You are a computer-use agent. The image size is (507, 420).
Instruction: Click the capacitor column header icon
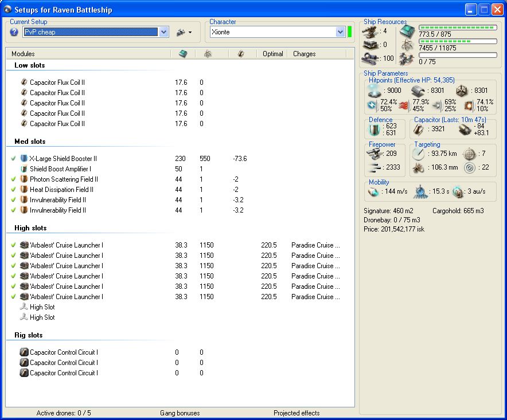tap(241, 54)
